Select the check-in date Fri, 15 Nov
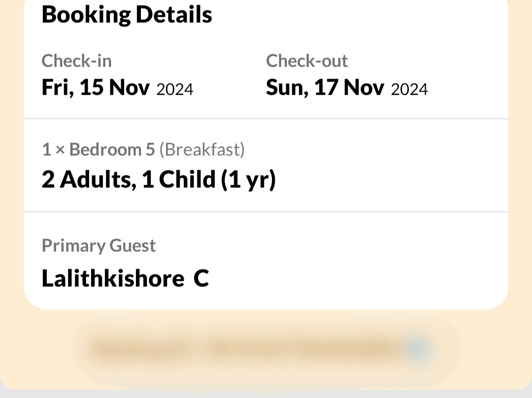This screenshot has width=532, height=398. tap(117, 87)
